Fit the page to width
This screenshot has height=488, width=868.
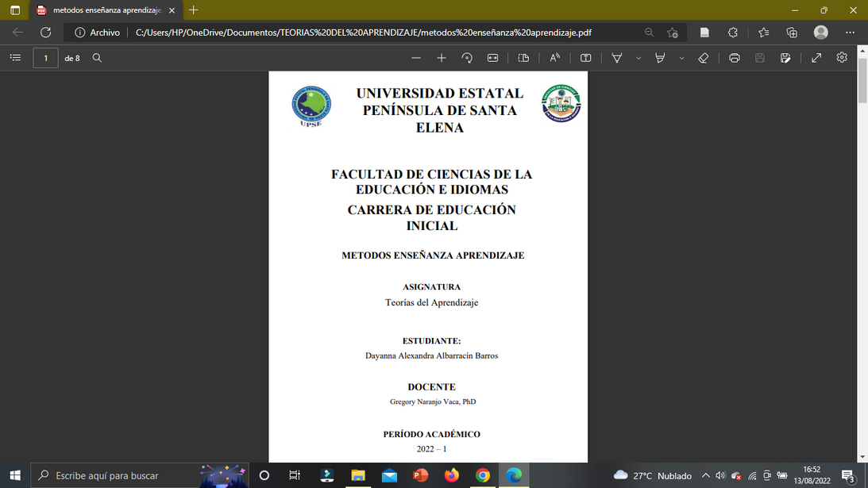click(492, 58)
